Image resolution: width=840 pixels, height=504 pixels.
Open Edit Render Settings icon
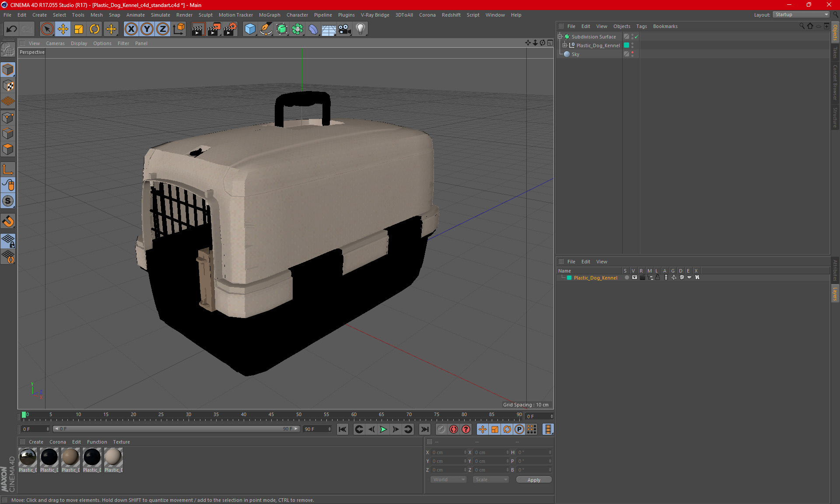pyautogui.click(x=230, y=29)
